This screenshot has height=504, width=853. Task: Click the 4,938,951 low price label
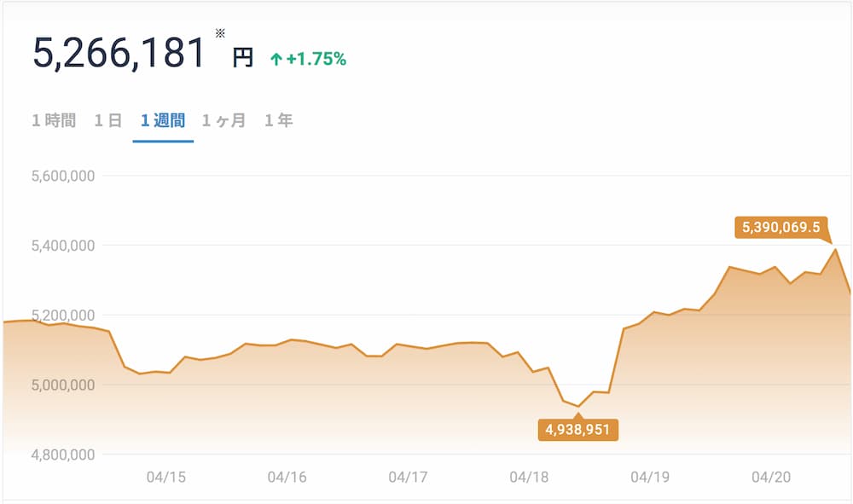[577, 430]
